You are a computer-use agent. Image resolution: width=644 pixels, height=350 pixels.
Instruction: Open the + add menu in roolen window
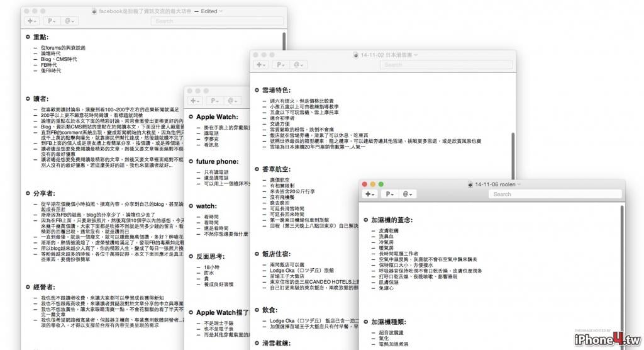pyautogui.click(x=370, y=194)
